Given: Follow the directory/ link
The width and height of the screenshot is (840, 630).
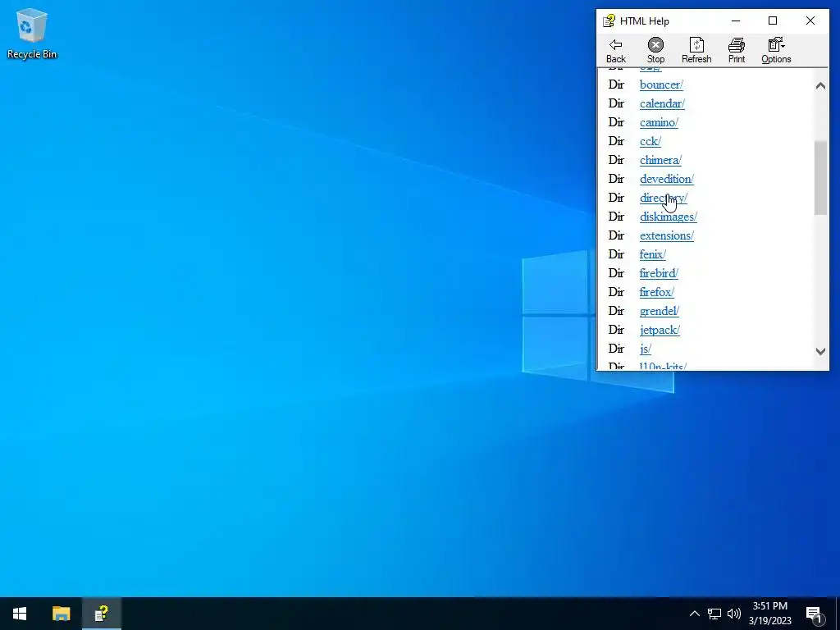Looking at the screenshot, I should tap(663, 198).
